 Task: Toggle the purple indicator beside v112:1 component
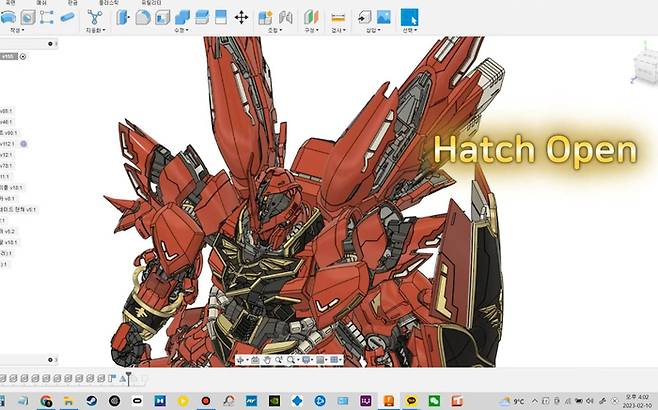pos(23,144)
